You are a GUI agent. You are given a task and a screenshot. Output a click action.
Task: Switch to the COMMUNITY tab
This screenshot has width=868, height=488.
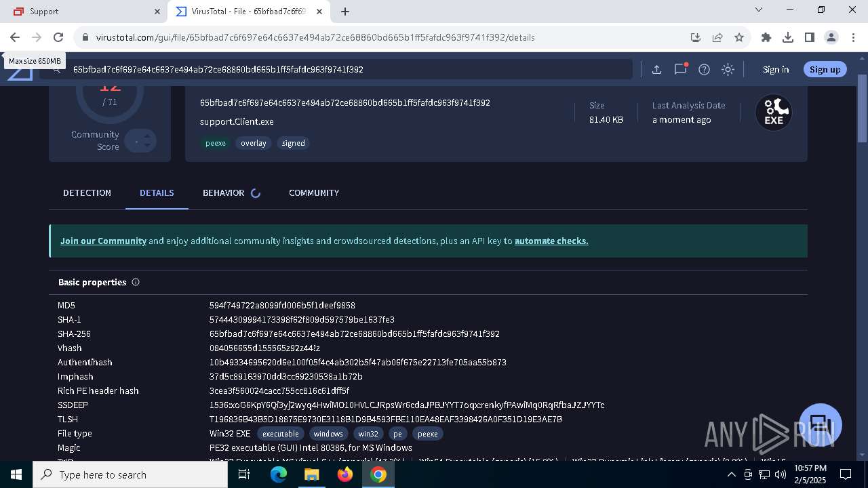[x=314, y=193]
